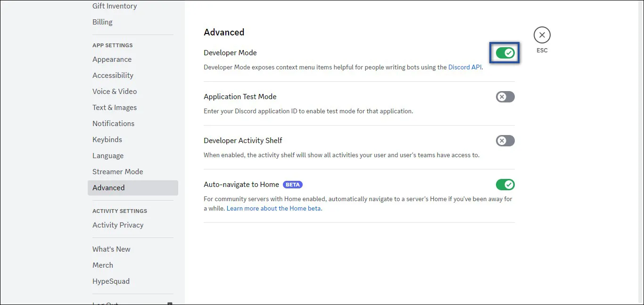Open Activity Privacy settings
The image size is (644, 305).
[x=118, y=225]
